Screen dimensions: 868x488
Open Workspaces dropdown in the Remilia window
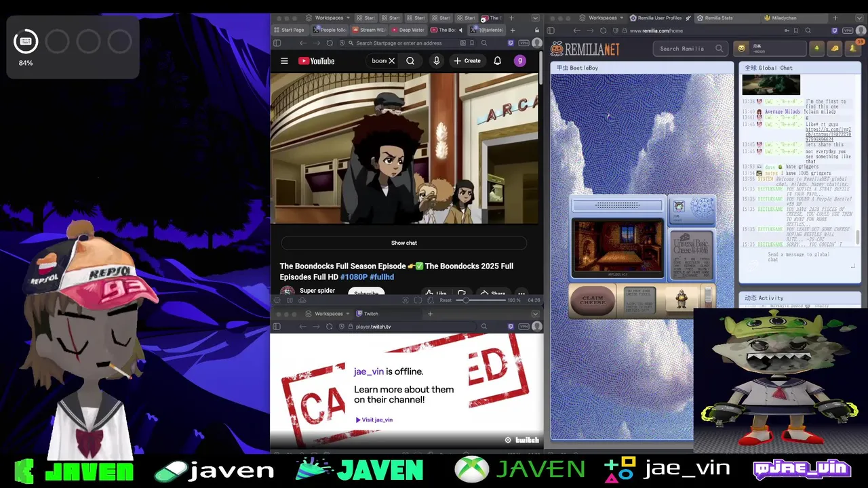[x=602, y=18]
